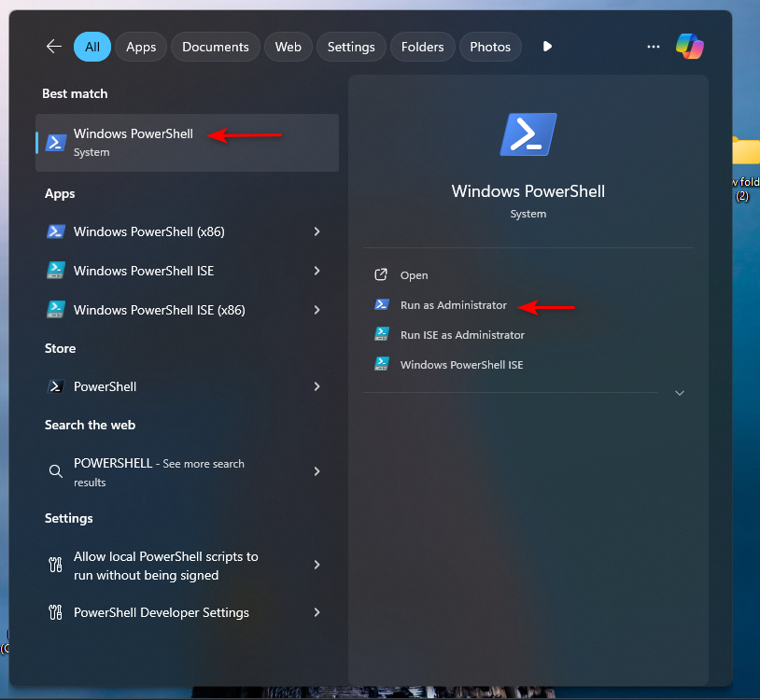Expand the PowerShell Developer Settings chevron

pos(317,613)
